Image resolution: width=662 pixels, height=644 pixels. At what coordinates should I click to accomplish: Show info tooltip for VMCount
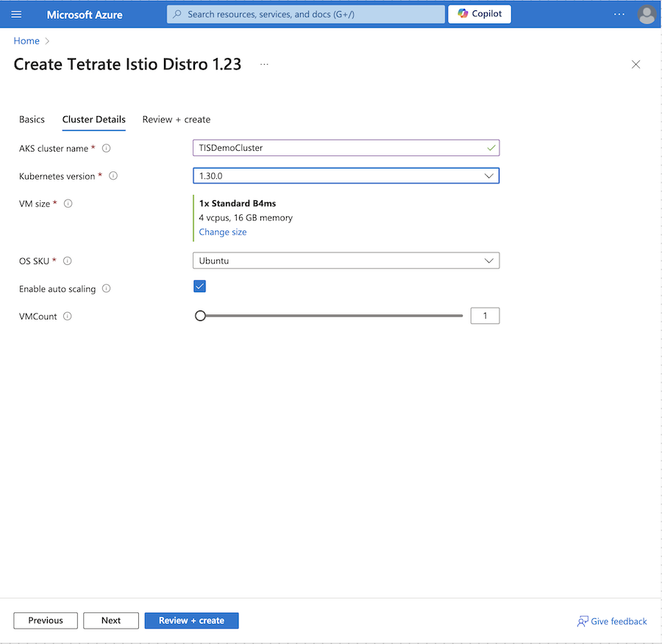pos(67,316)
